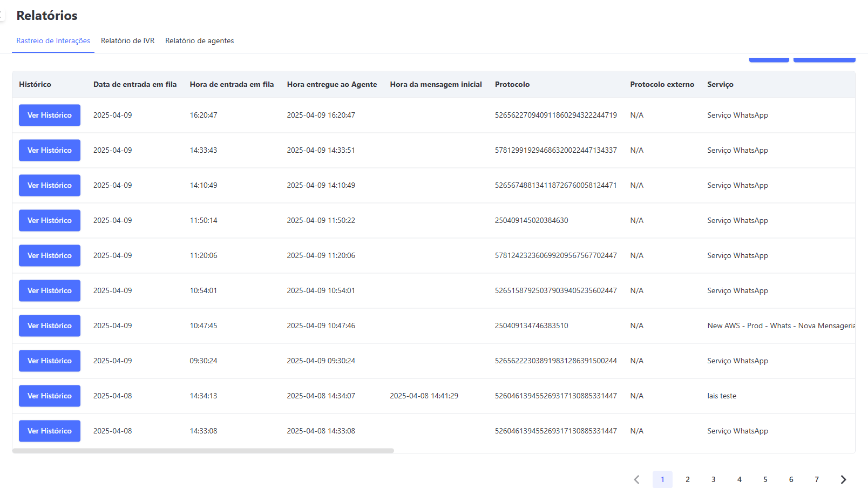Image resolution: width=868 pixels, height=495 pixels.
Task: Click the Protocolo column header
Action: coord(512,84)
